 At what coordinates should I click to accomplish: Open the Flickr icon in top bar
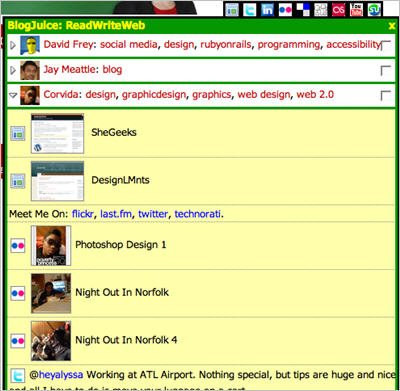(x=285, y=10)
